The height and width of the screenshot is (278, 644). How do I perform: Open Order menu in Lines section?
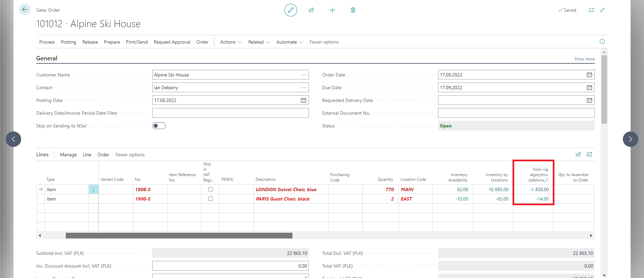click(103, 155)
